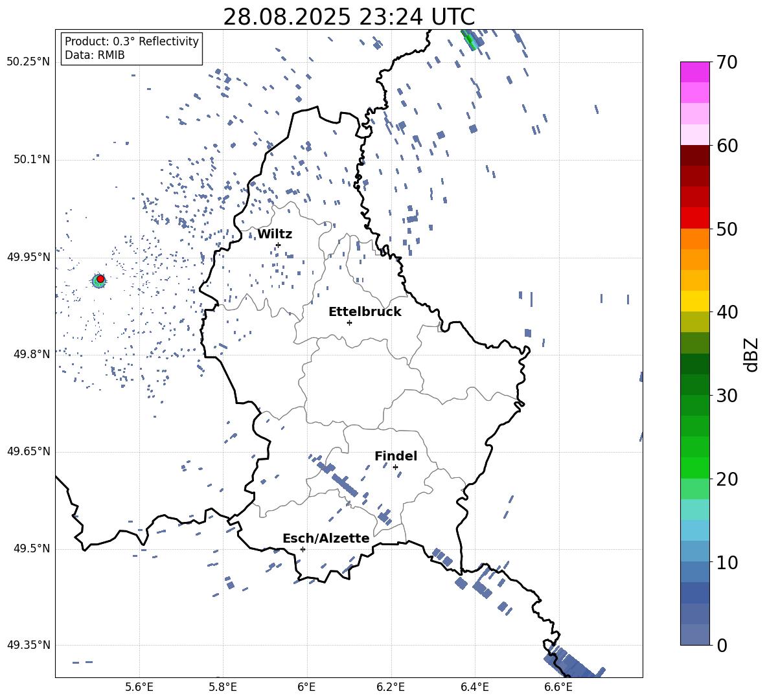Click the 49.8°N latitude label

31,354
